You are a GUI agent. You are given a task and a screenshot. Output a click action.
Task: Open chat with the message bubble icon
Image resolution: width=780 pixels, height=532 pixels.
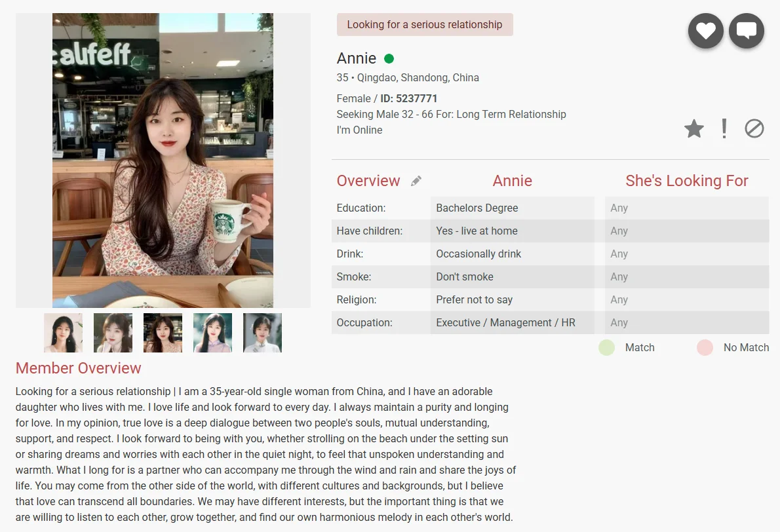point(746,31)
